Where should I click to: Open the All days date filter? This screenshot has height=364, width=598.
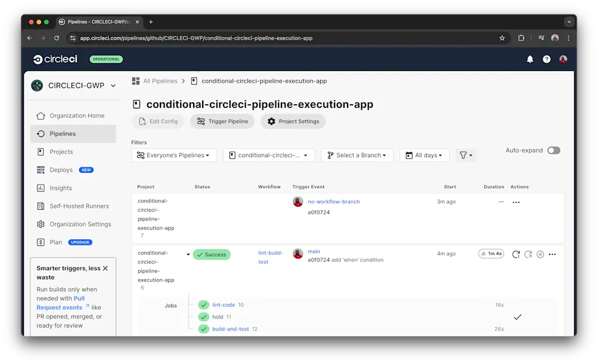tap(425, 155)
